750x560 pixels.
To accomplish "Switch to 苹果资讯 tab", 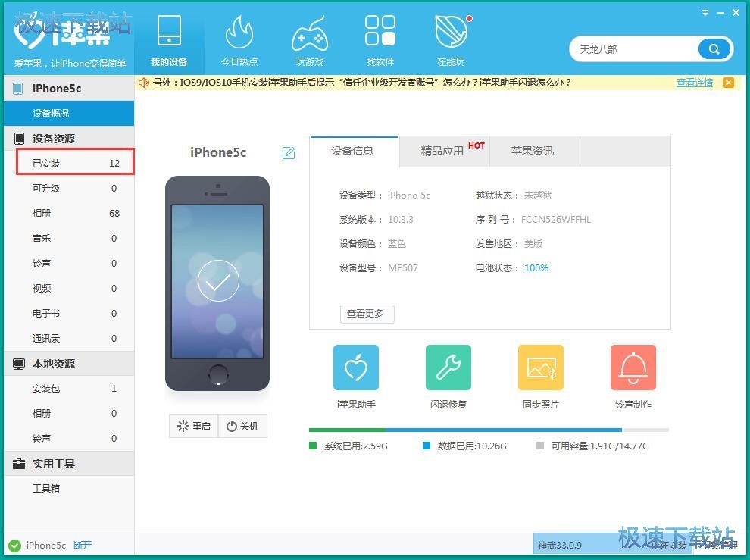I will tap(534, 152).
